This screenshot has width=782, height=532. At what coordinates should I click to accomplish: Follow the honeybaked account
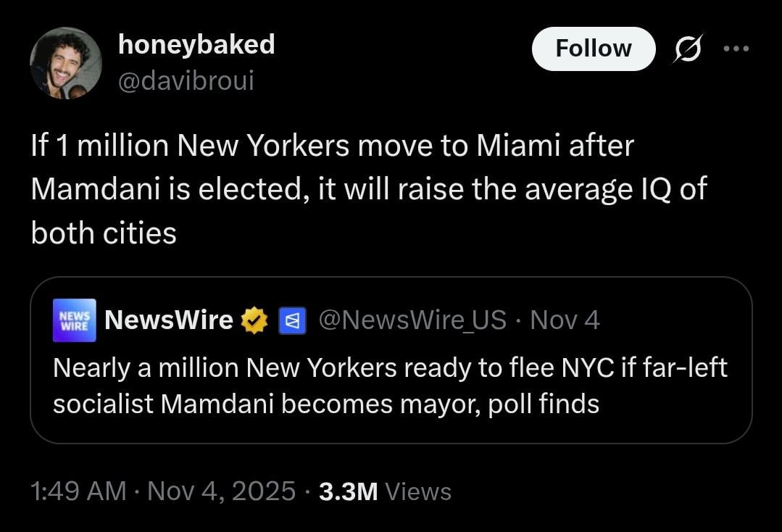(593, 49)
